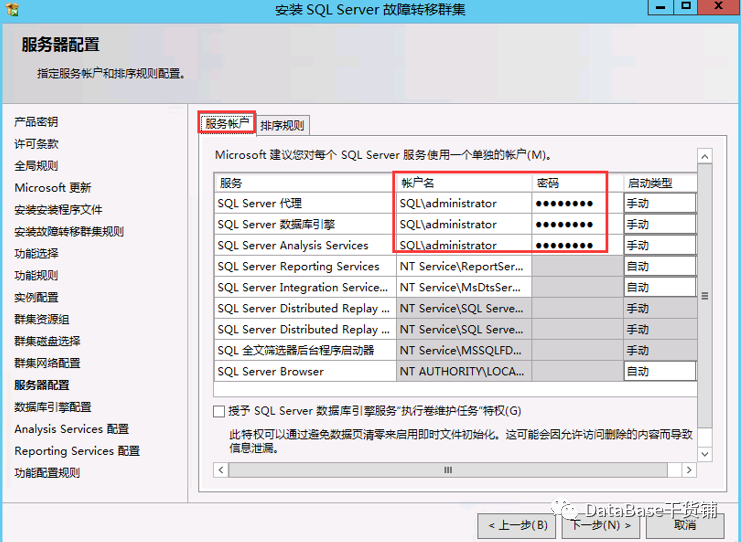Click the 取消 cancel button
The width and height of the screenshot is (741, 542).
coord(685,525)
